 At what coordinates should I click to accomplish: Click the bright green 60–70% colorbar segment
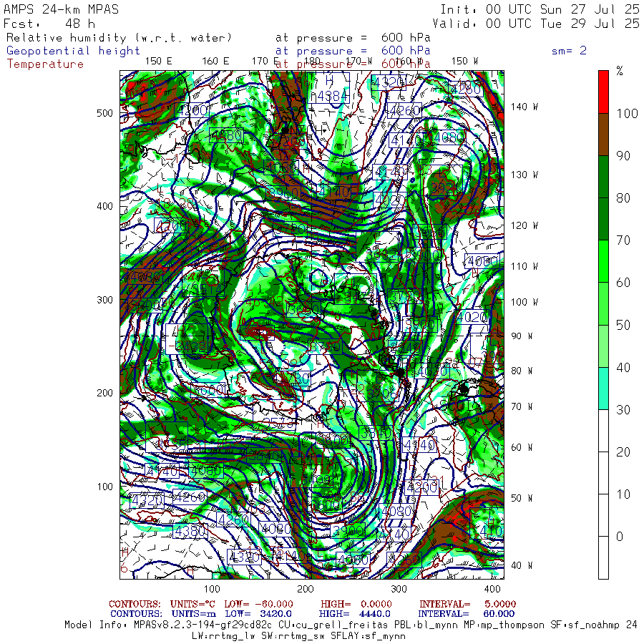[x=603, y=261]
